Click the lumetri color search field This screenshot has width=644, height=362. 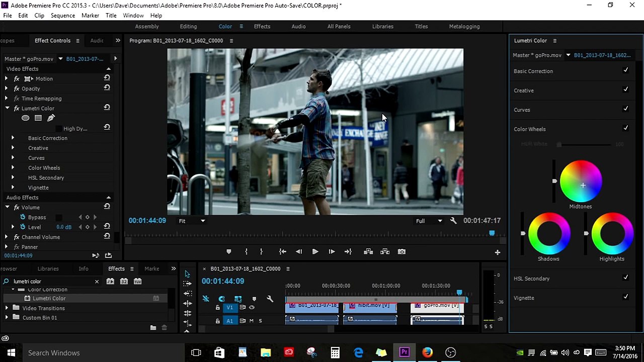pyautogui.click(x=50, y=282)
